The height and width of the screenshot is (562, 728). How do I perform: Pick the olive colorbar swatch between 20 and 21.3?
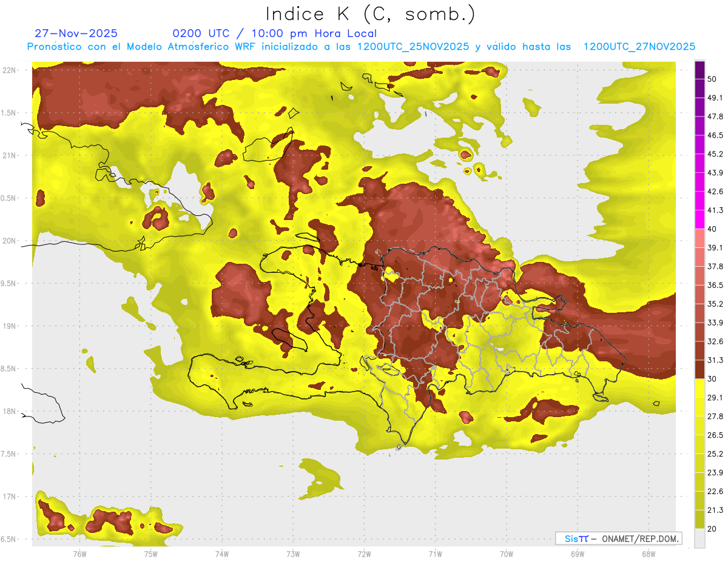[699, 520]
